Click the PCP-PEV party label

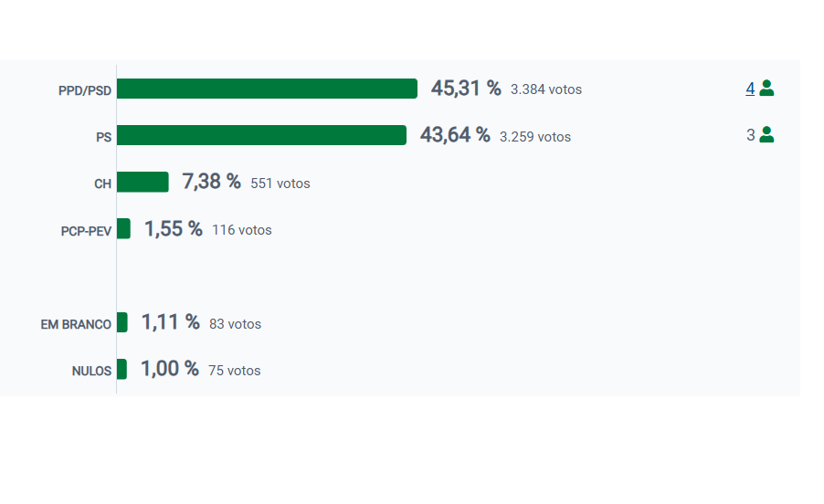click(86, 231)
